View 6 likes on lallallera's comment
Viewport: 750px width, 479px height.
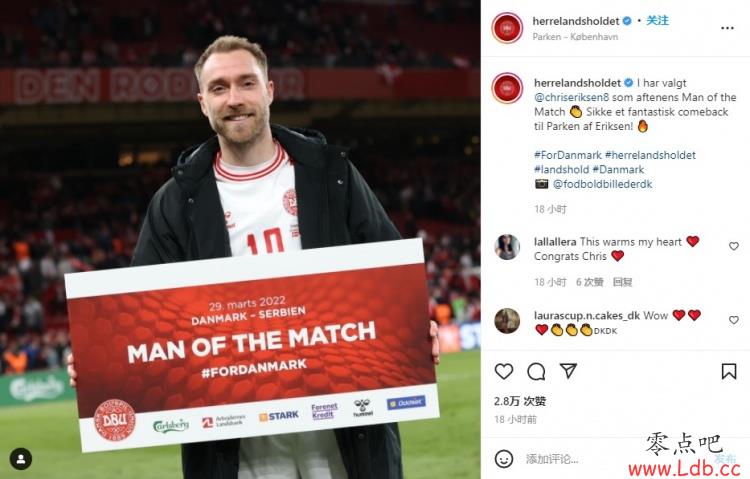[x=590, y=282]
